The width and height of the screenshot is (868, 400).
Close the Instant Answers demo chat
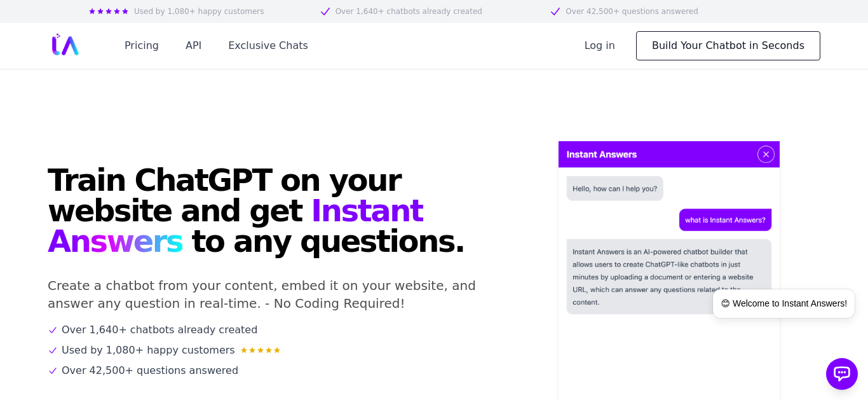[766, 155]
